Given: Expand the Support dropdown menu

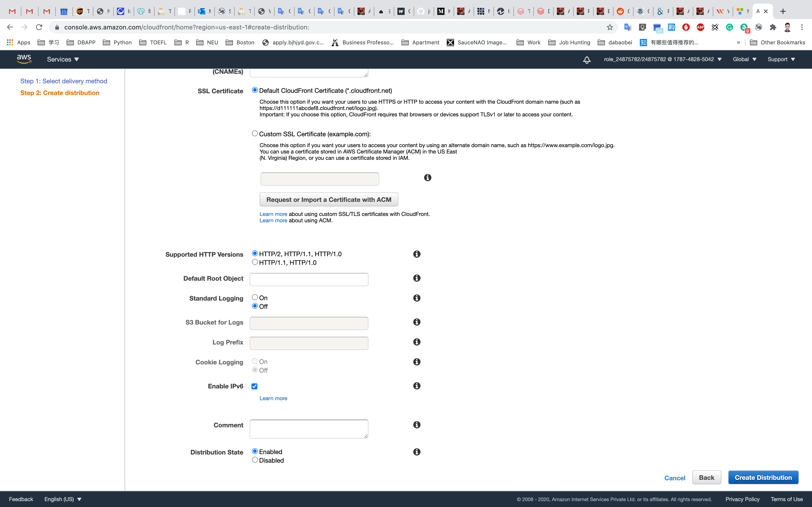Looking at the screenshot, I should pyautogui.click(x=781, y=59).
